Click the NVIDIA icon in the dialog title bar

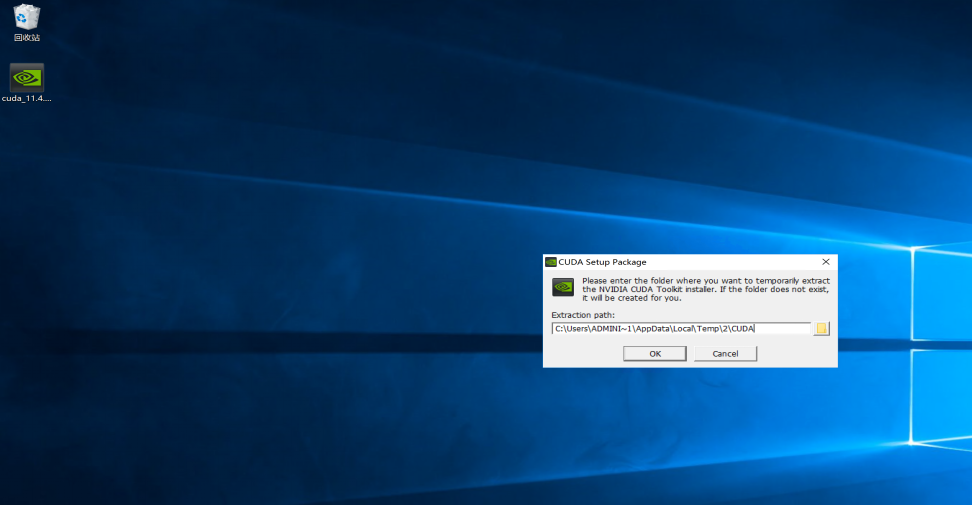[x=551, y=262]
